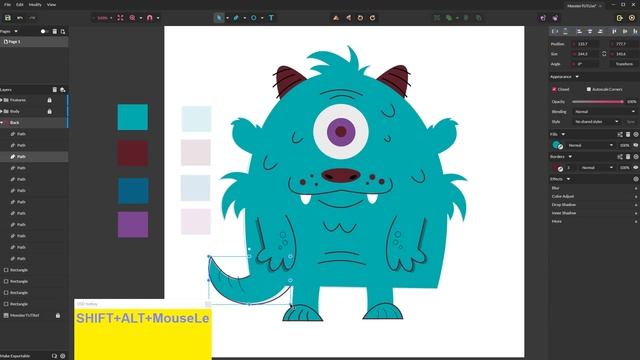
Task: Select the Pointer tool
Action: [x=219, y=18]
